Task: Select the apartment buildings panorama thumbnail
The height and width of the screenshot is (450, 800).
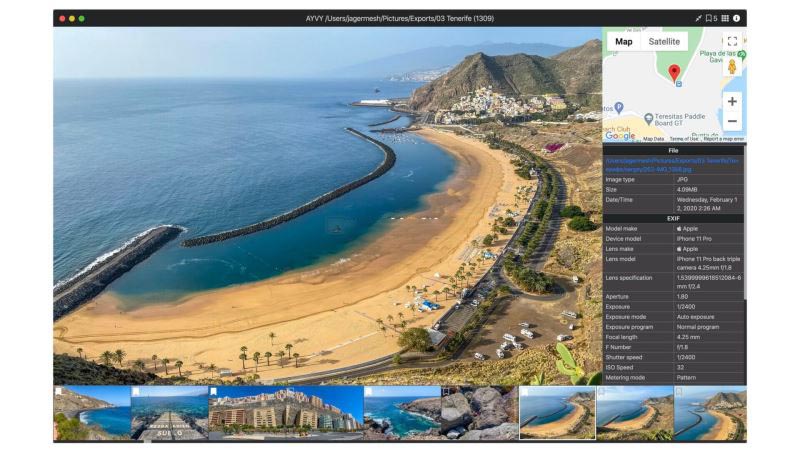Action: 286,413
